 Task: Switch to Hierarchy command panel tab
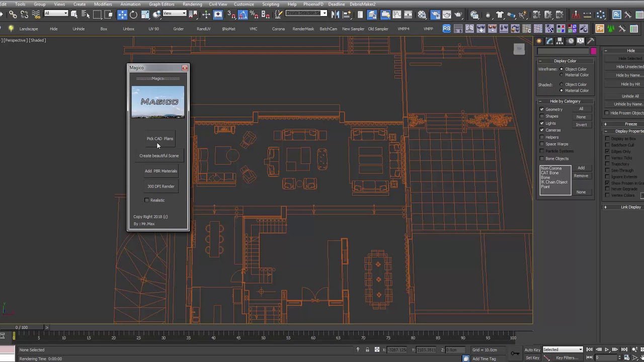point(559,41)
